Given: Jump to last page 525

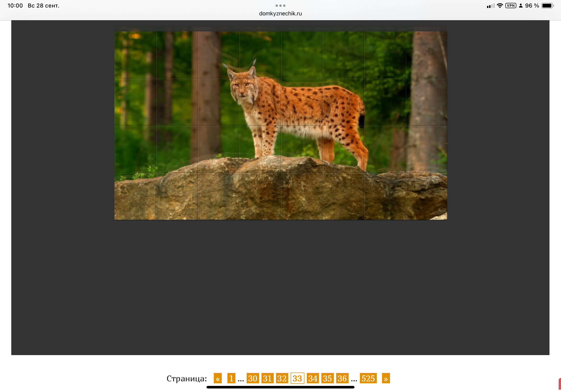Looking at the screenshot, I should 368,378.
